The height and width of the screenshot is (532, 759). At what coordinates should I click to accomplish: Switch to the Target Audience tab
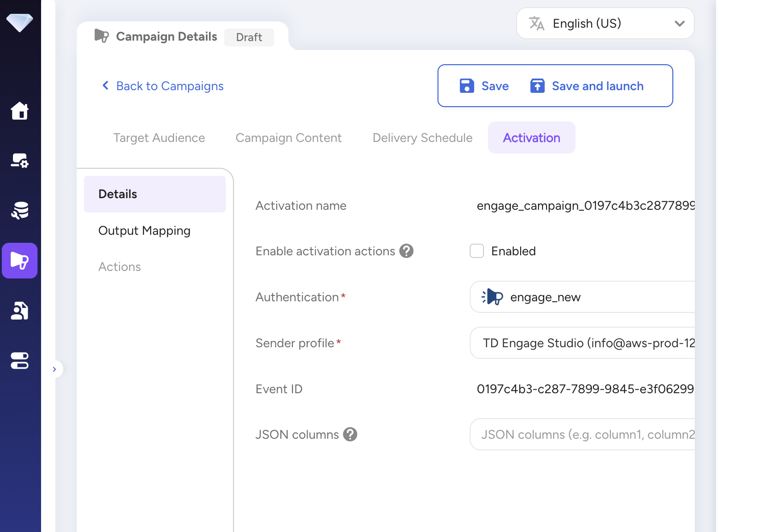click(159, 137)
